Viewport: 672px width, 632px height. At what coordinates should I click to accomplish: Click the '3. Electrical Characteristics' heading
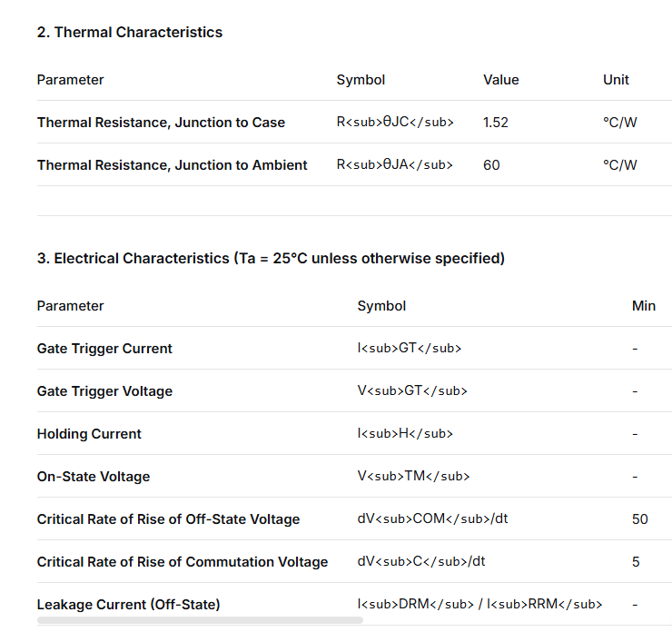pos(271,258)
